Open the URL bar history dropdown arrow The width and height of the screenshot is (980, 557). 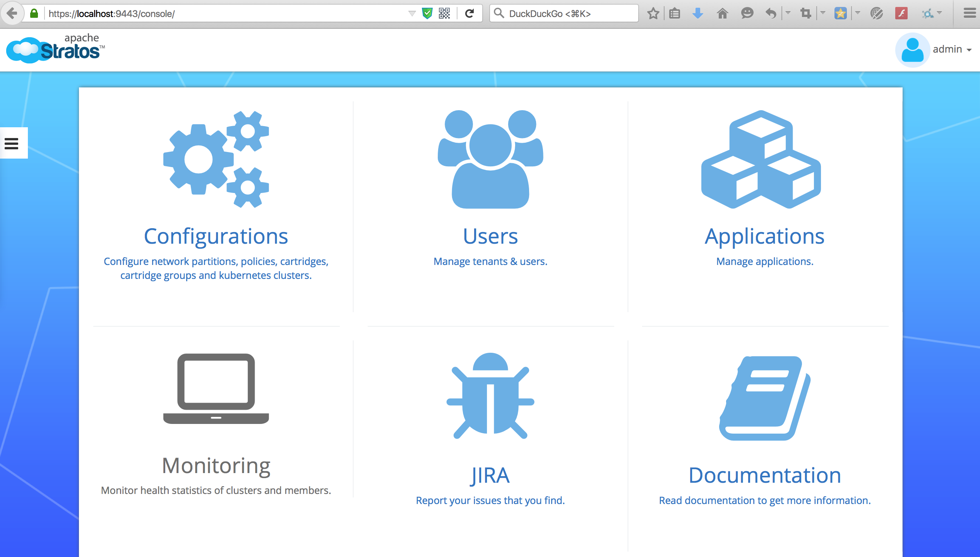click(x=412, y=14)
